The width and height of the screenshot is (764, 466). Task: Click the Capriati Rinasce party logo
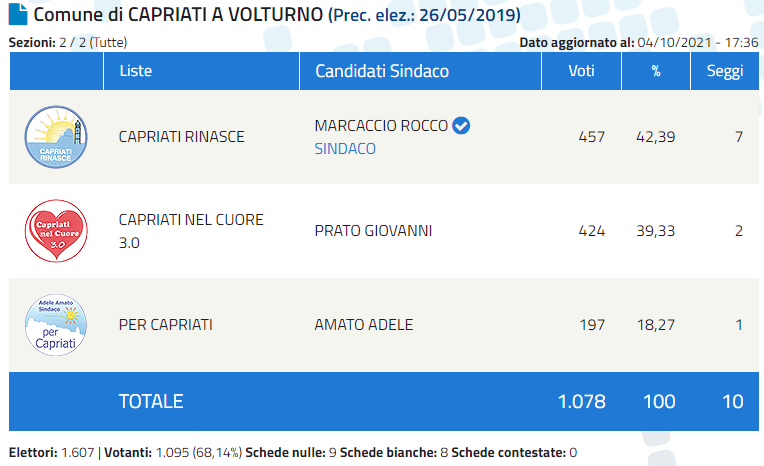click(56, 137)
